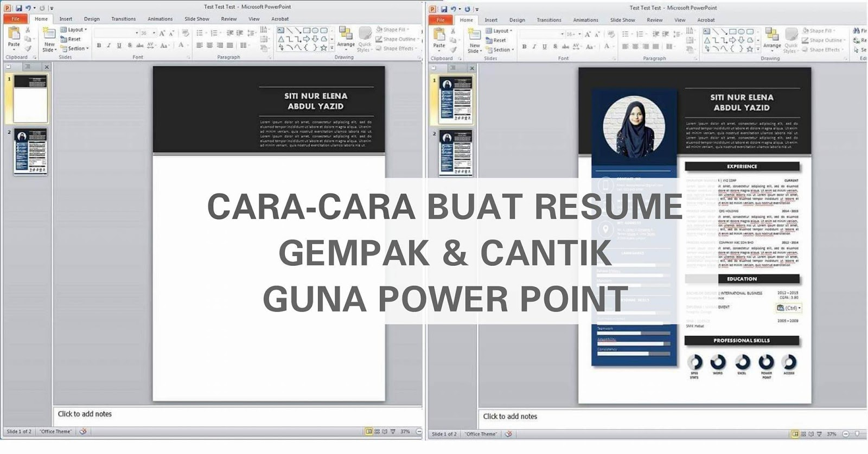Click Paste Options (Ctrl) button on right slide
868x454 pixels.
[x=789, y=308]
